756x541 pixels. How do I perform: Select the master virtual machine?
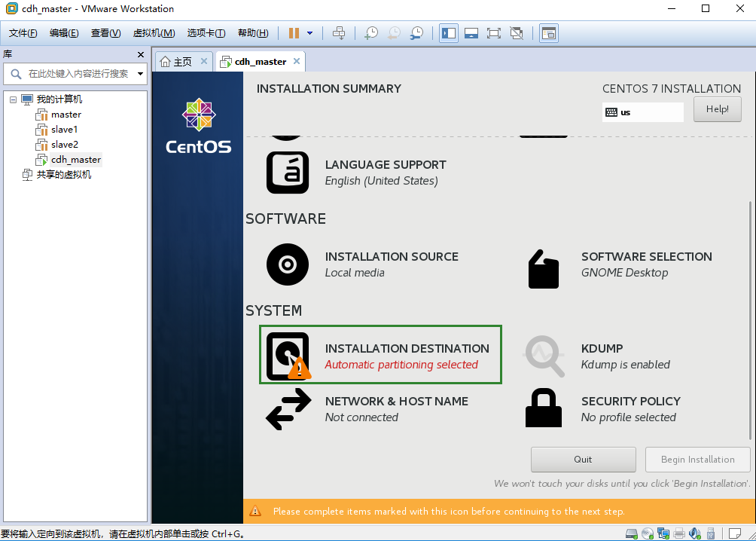point(66,115)
